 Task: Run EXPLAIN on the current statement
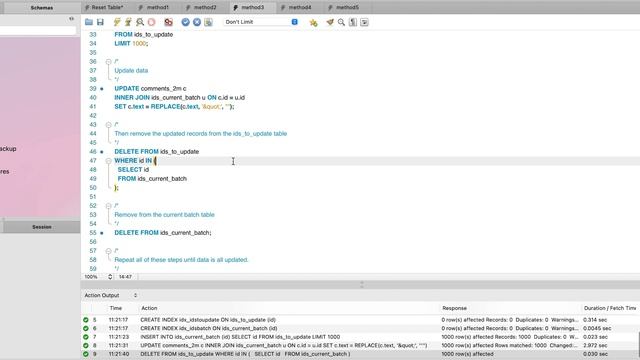[140, 22]
